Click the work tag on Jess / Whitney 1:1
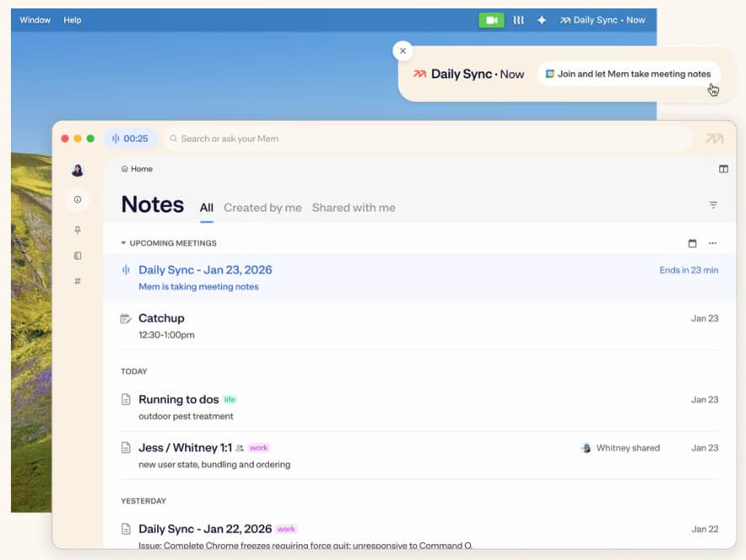Image resolution: width=746 pixels, height=560 pixels. (x=258, y=448)
